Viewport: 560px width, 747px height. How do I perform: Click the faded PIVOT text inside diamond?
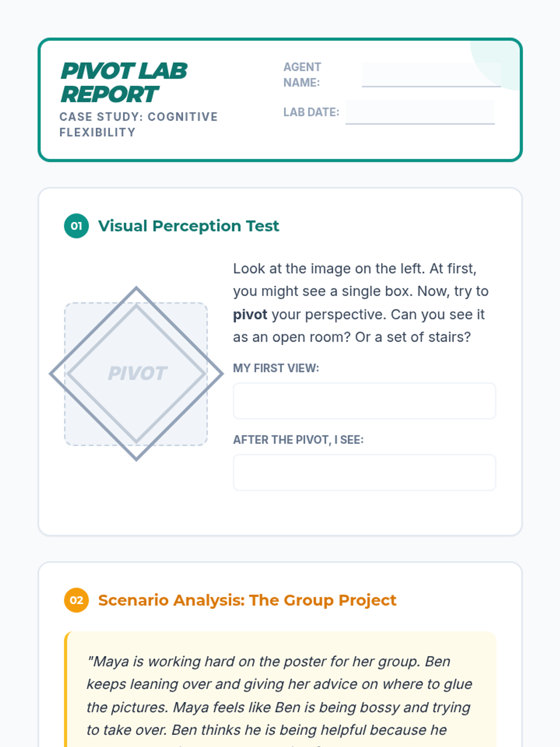[x=137, y=373]
